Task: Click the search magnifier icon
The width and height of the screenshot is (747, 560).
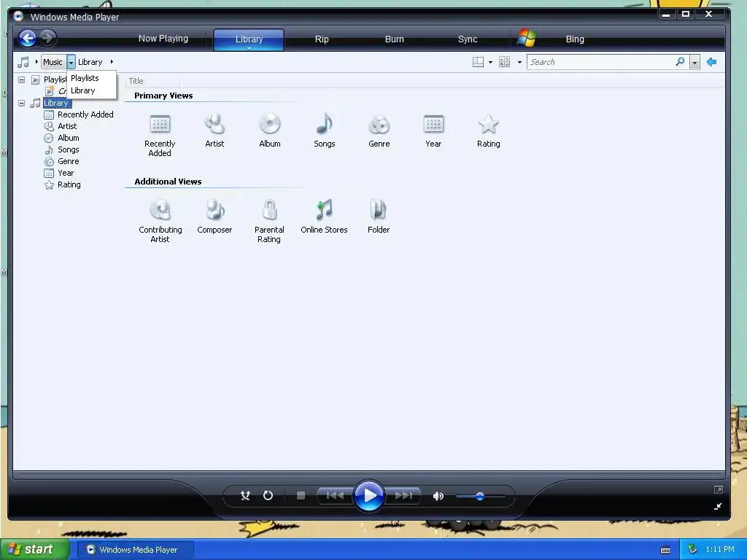Action: [x=681, y=61]
